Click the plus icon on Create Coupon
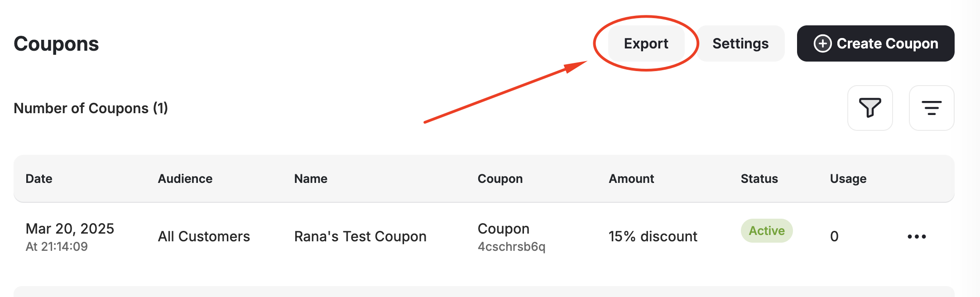The width and height of the screenshot is (980, 297). tap(823, 43)
